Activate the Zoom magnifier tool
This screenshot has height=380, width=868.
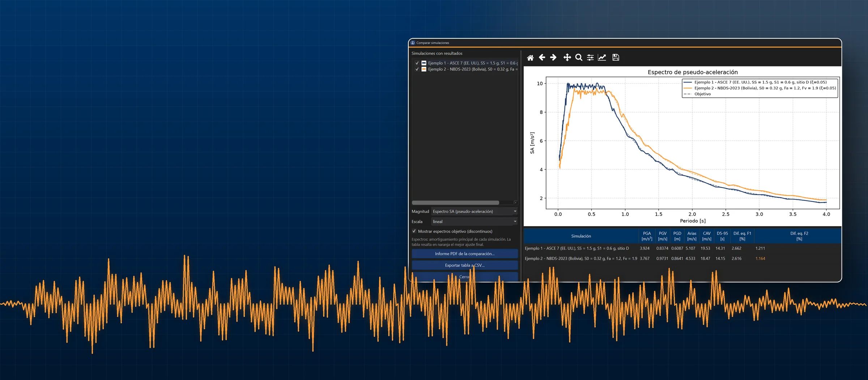click(x=579, y=58)
